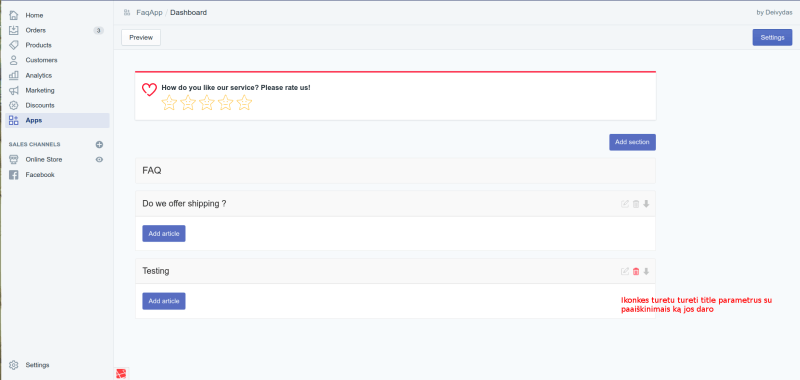Click the 'by Deivydas' text

(x=774, y=12)
